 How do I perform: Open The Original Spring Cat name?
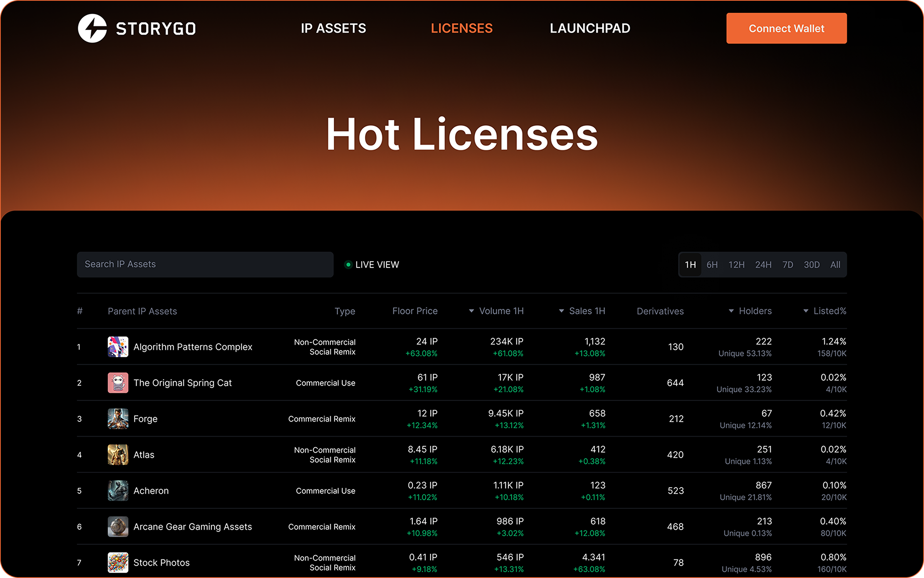pos(182,383)
